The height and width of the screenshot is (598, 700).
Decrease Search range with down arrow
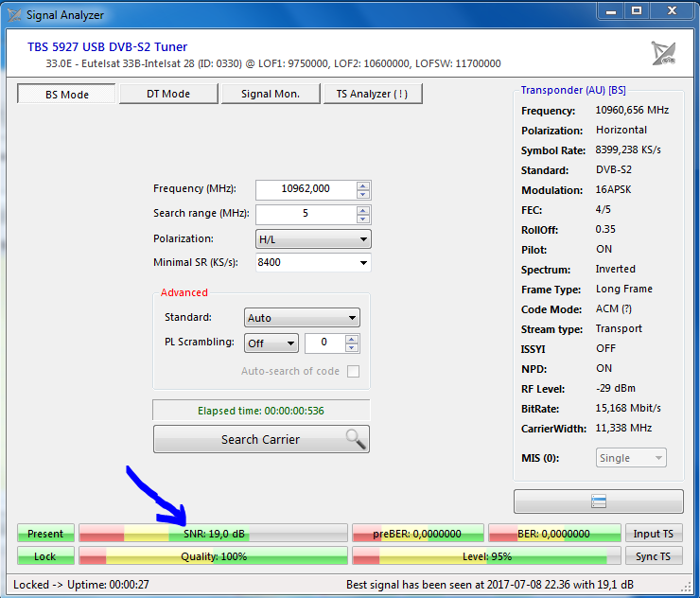[363, 219]
